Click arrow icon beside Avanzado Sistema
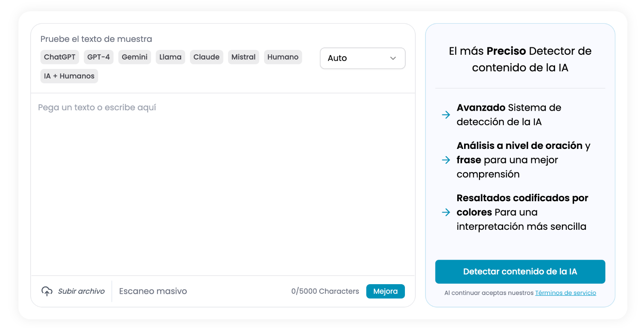 tap(446, 115)
